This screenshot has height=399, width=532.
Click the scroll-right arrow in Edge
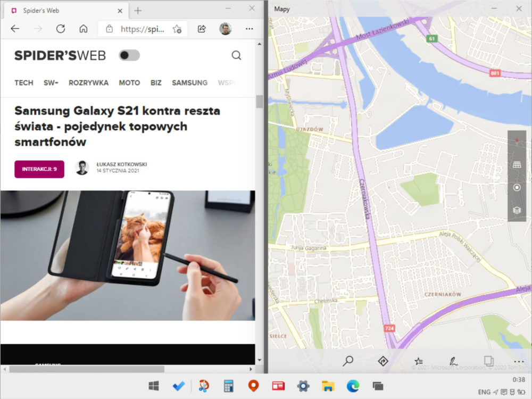[x=251, y=369]
